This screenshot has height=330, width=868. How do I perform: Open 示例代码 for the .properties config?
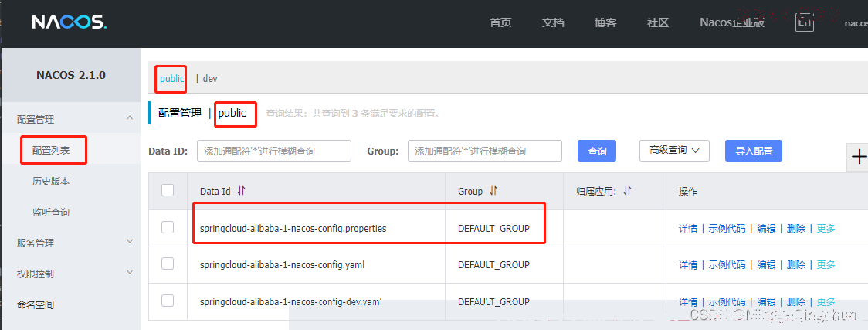[727, 229]
